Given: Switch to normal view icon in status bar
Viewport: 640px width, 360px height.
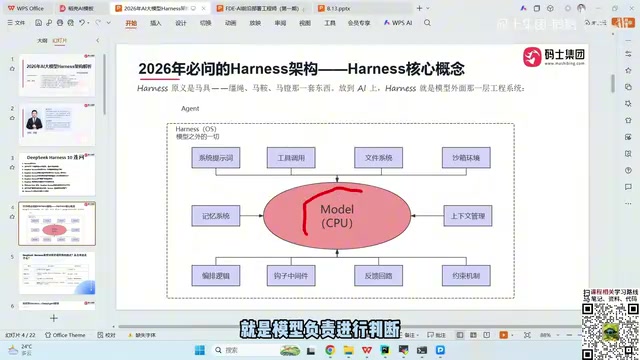Looking at the screenshot, I should pos(460,335).
